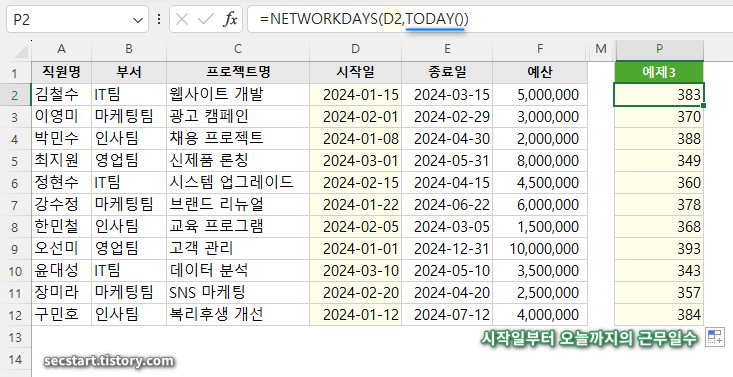Select cell containing 김철수

pyautogui.click(x=61, y=95)
